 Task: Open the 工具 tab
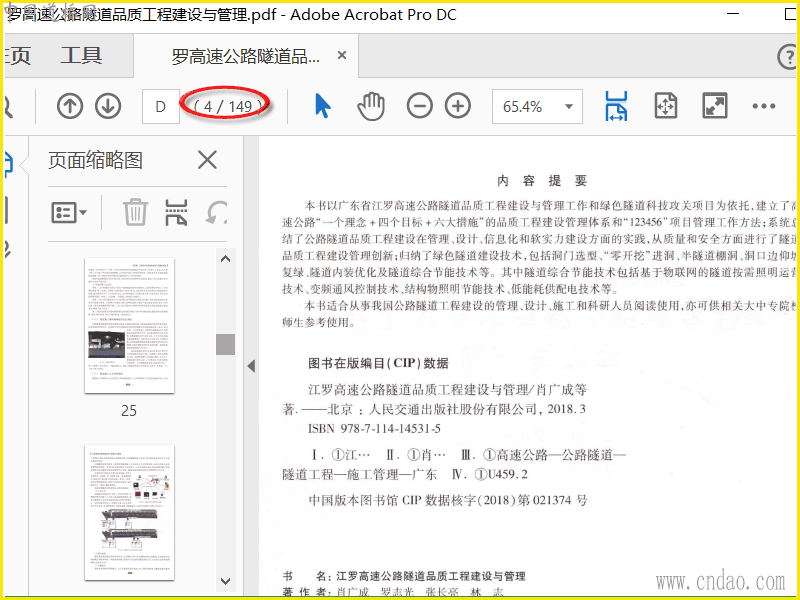coord(81,55)
